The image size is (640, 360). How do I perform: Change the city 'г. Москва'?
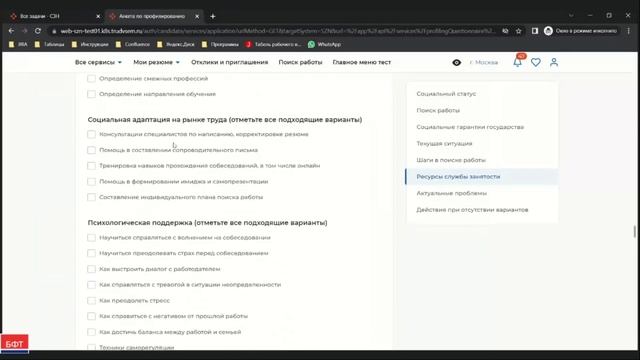point(484,62)
